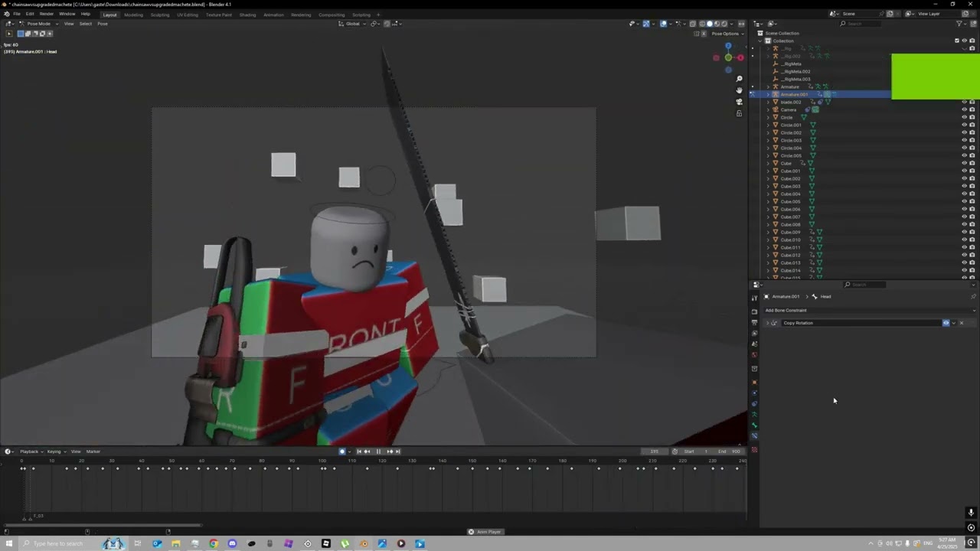Open Pose Options dropdown
Image resolution: width=980 pixels, height=551 pixels.
727,34
